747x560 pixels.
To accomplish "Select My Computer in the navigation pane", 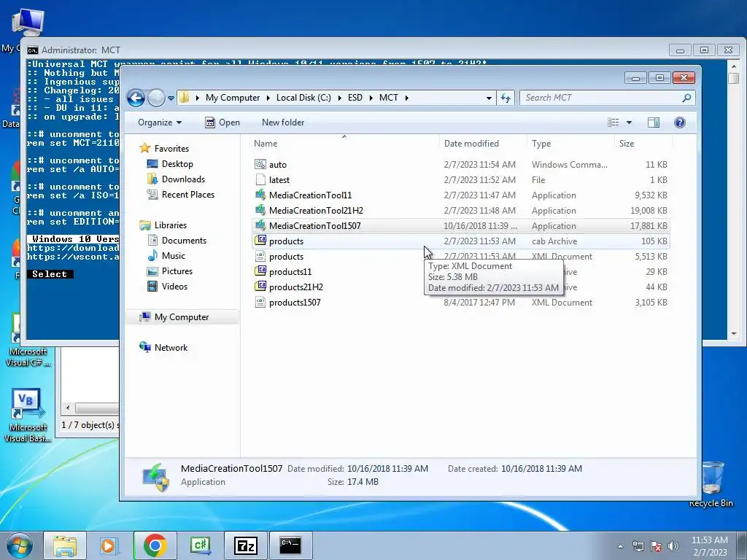I will pyautogui.click(x=182, y=317).
